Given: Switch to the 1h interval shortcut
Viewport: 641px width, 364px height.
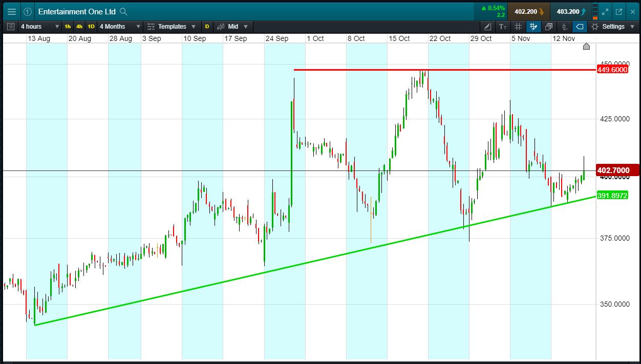Looking at the screenshot, I should tap(68, 27).
